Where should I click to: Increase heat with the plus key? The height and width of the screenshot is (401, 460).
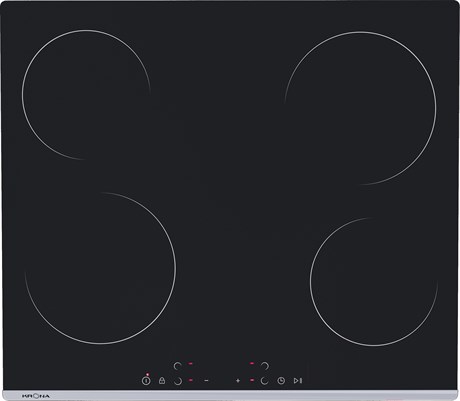coord(238,380)
